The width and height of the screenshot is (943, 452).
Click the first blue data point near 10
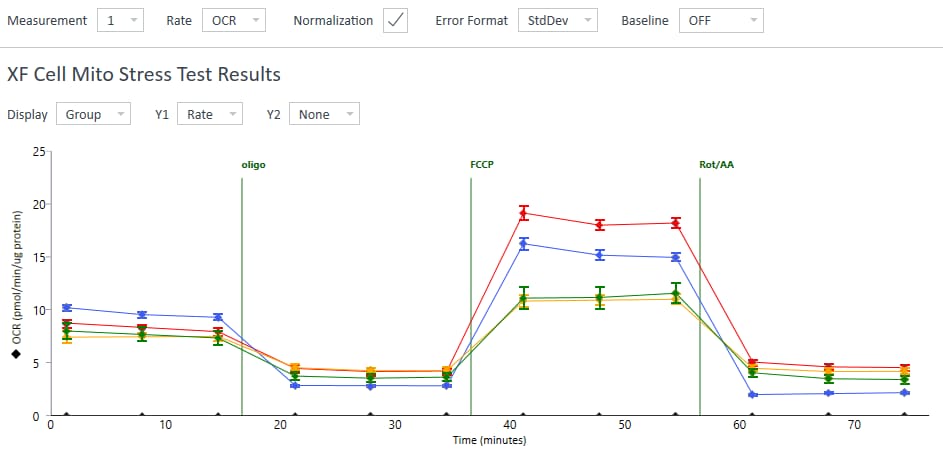coord(66,307)
